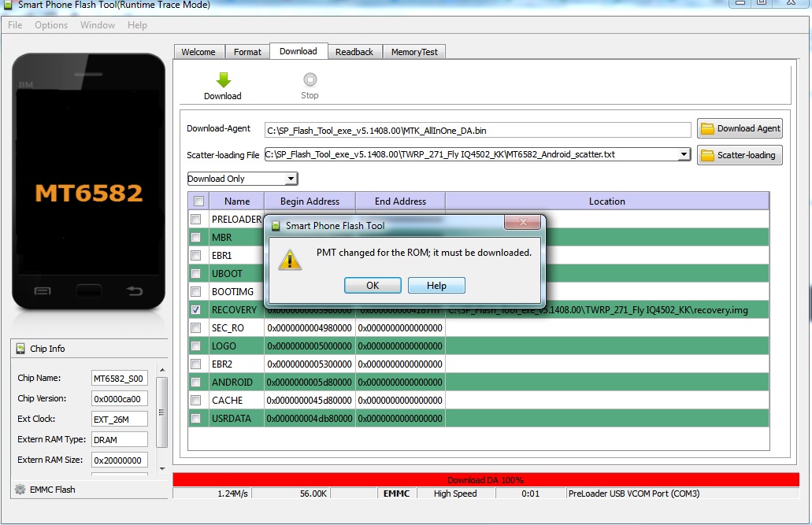Viewport: 812px width, 525px height.
Task: Click the Download Agent folder icon
Action: click(x=707, y=128)
